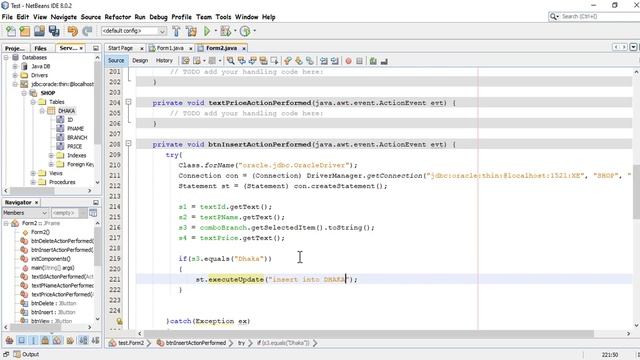The image size is (640, 360).
Task: Open the editor documents list dropdown
Action: point(633,47)
